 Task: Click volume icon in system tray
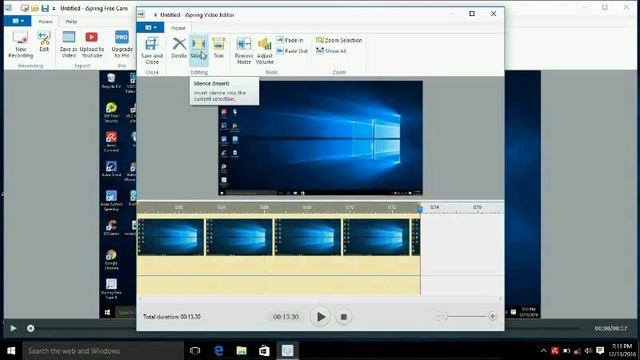[588, 351]
